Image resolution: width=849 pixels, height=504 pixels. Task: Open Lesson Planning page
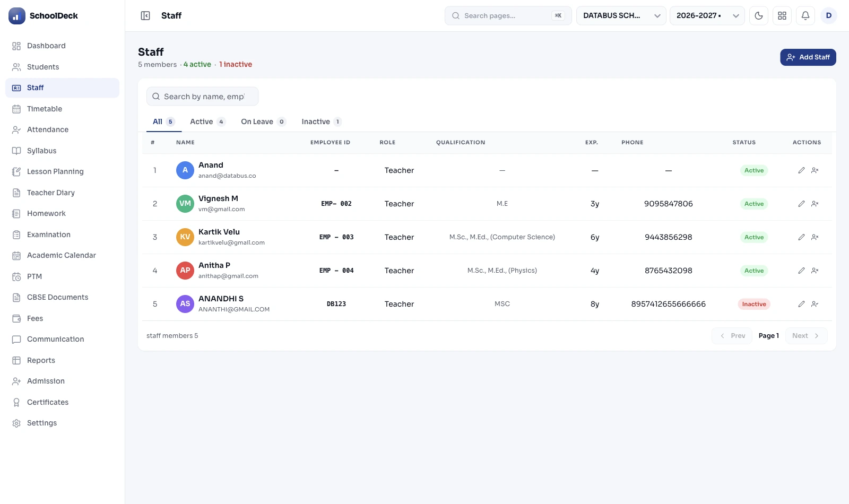coord(62,171)
